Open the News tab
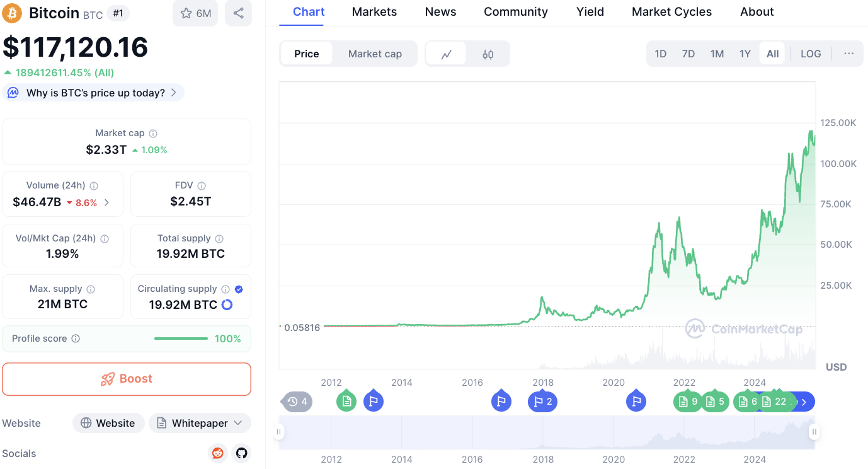This screenshot has height=469, width=868. (441, 12)
